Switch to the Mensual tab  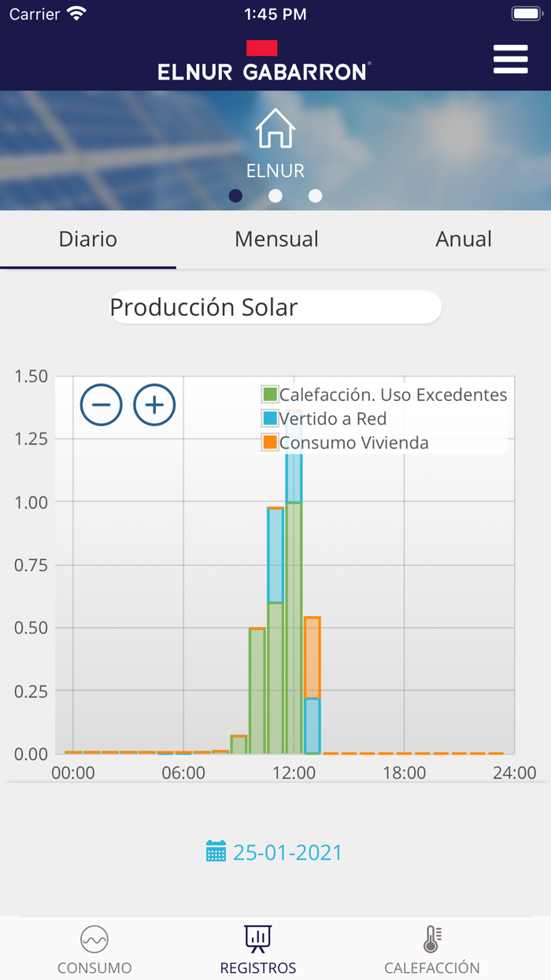(276, 239)
